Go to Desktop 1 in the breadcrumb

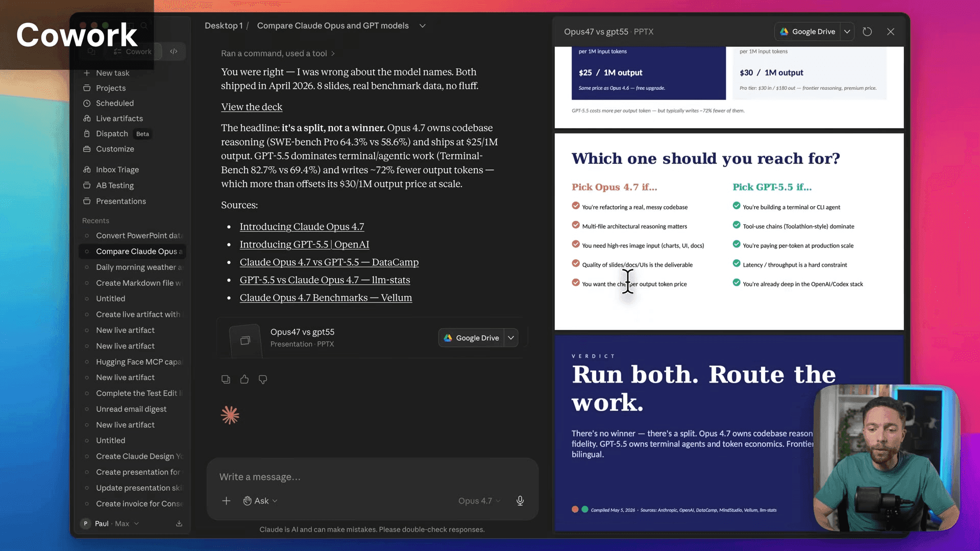[224, 26]
